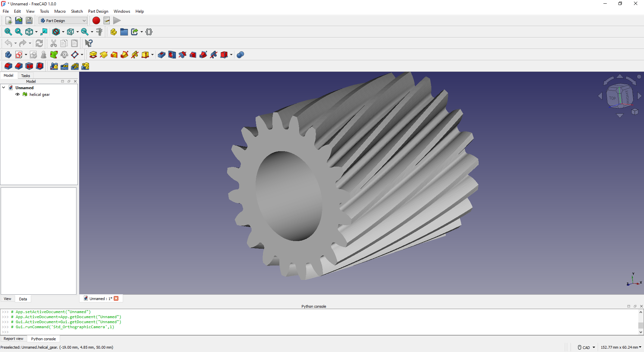Open the Measure caliper tool

(x=99, y=32)
